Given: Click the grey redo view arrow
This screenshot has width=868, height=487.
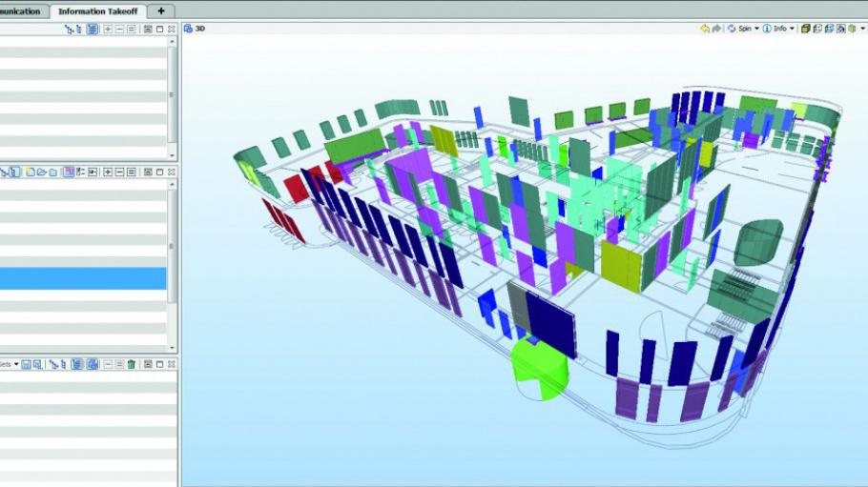Looking at the screenshot, I should tap(716, 29).
